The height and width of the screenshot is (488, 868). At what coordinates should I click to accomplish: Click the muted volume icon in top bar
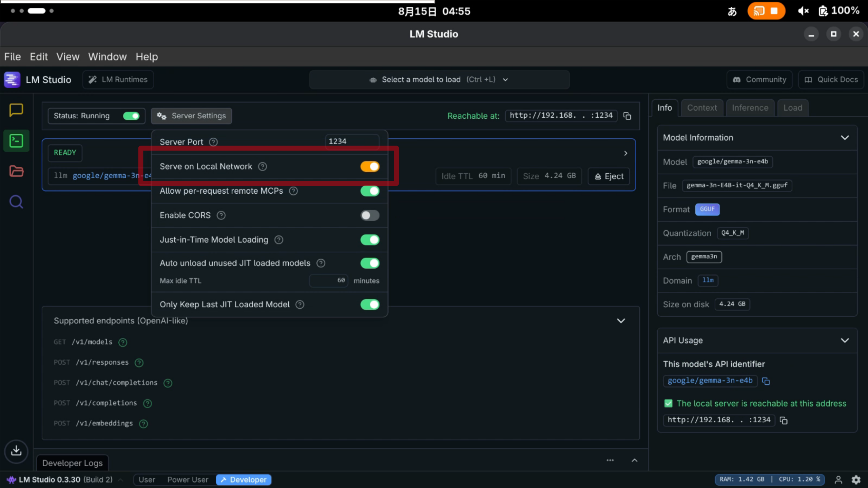803,11
